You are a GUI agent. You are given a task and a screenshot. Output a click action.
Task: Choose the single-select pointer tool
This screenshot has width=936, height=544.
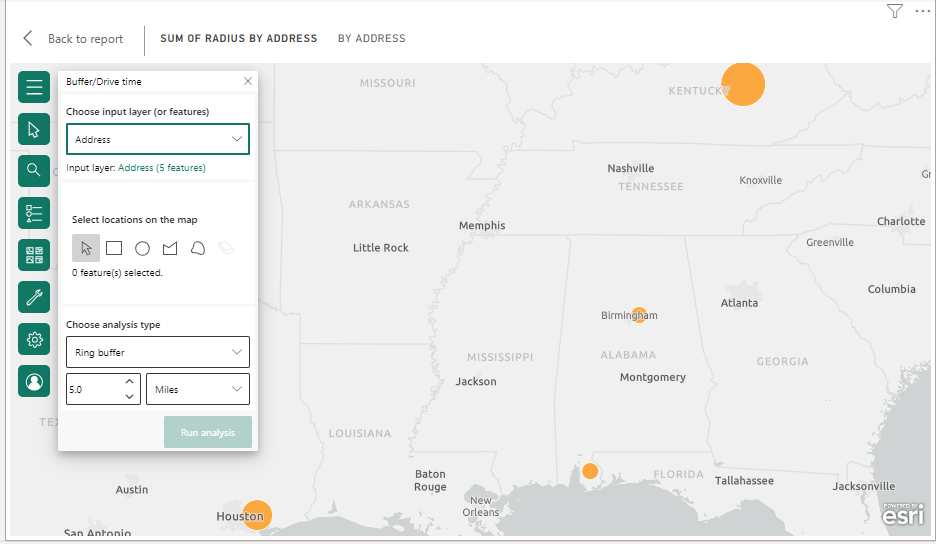pyautogui.click(x=86, y=248)
